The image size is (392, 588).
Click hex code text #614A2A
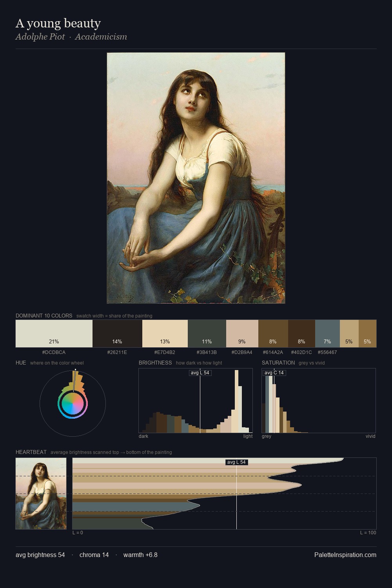point(273,352)
